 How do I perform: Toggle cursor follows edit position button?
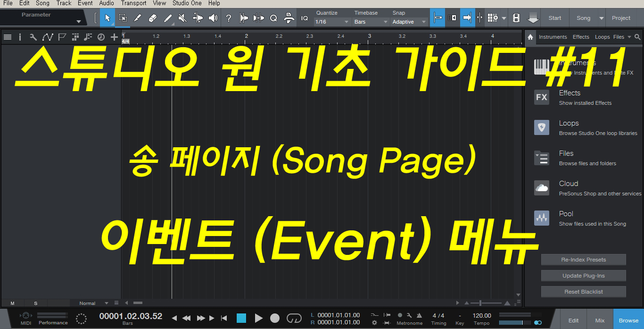coord(479,18)
